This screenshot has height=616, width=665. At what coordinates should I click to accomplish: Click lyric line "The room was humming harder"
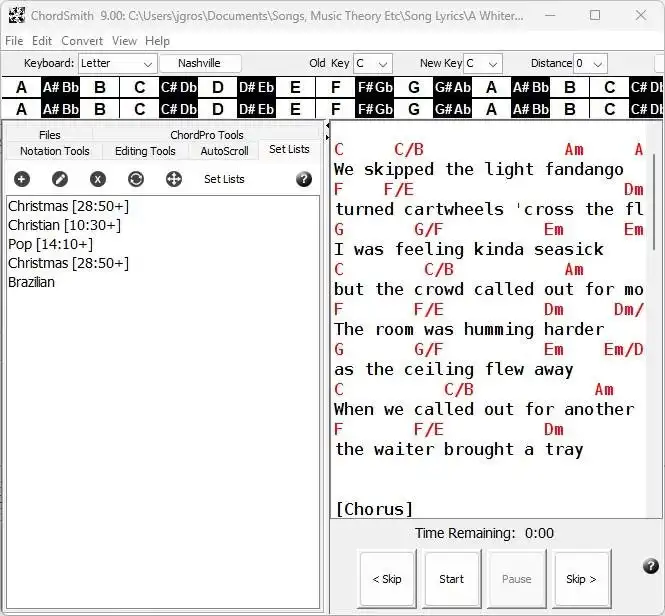[x=469, y=329]
